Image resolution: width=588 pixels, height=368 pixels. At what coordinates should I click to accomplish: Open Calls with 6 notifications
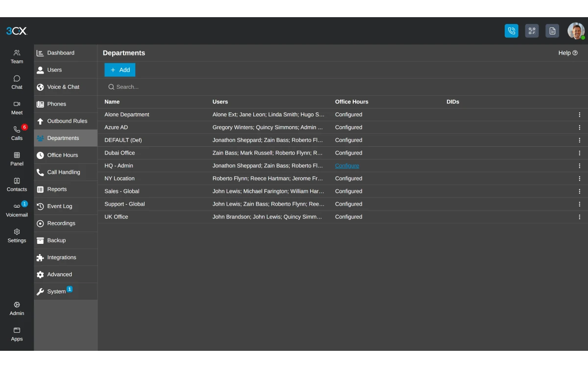[17, 133]
